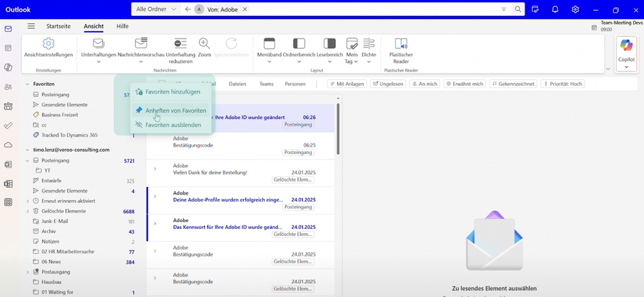Choose Anheften von Favoriten
This screenshot has width=644, height=297.
[171, 111]
